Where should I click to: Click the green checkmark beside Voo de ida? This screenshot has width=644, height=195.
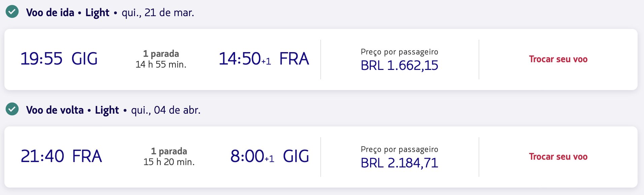[12, 12]
